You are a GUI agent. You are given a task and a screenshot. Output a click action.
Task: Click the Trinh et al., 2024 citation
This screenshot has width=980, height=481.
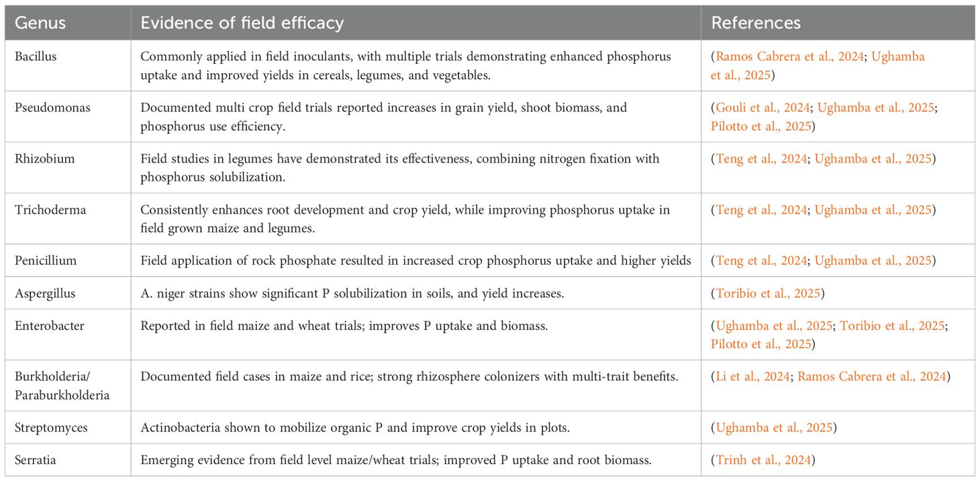point(762,460)
